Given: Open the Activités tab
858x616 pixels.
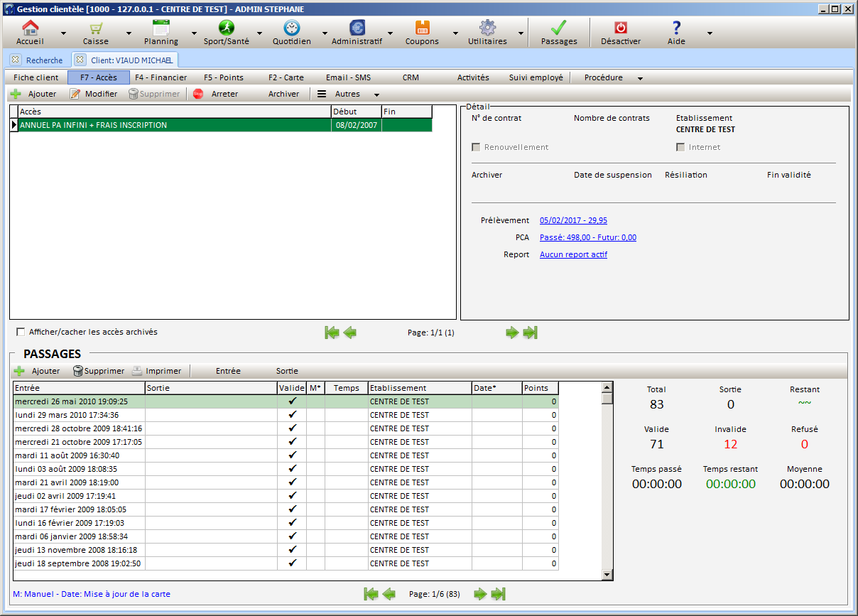Looking at the screenshot, I should click(x=473, y=77).
